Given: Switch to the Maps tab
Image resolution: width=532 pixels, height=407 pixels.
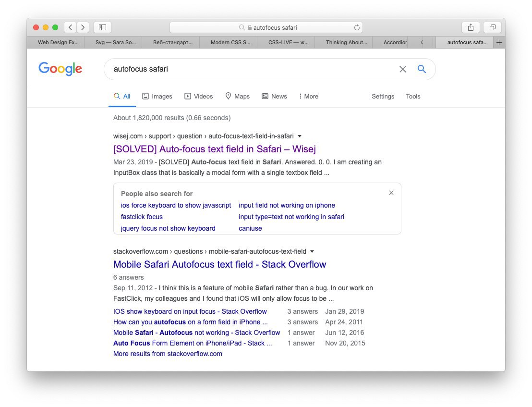Looking at the screenshot, I should tap(238, 97).
